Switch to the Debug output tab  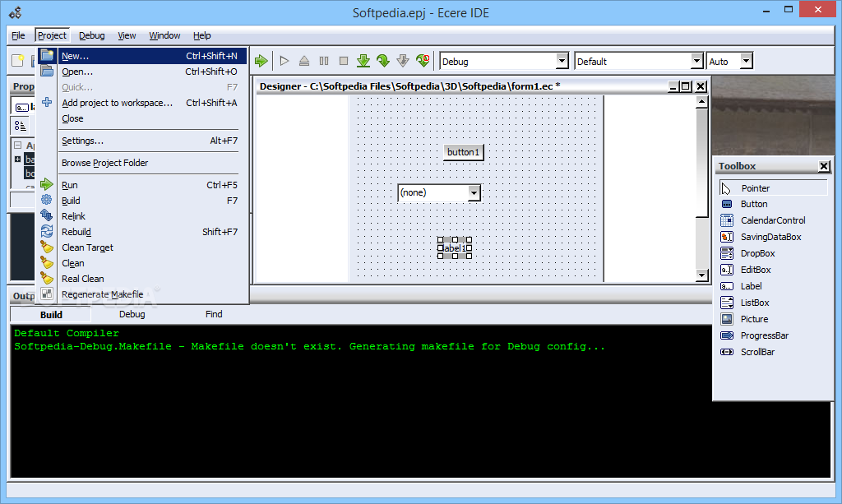coord(132,315)
